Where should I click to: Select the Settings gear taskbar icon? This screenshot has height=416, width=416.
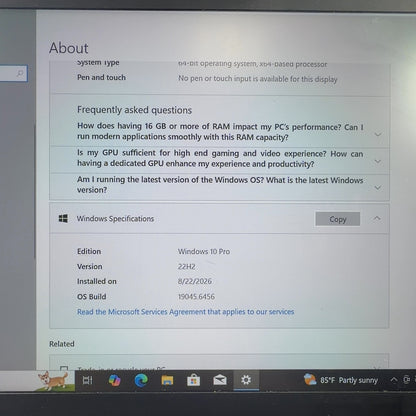246,380
